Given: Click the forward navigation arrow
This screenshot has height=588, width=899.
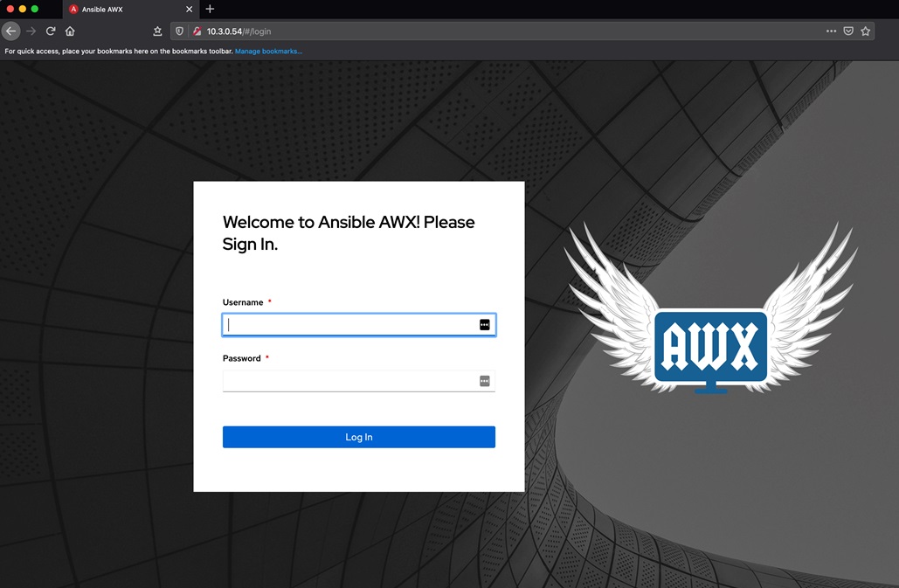Looking at the screenshot, I should point(30,31).
